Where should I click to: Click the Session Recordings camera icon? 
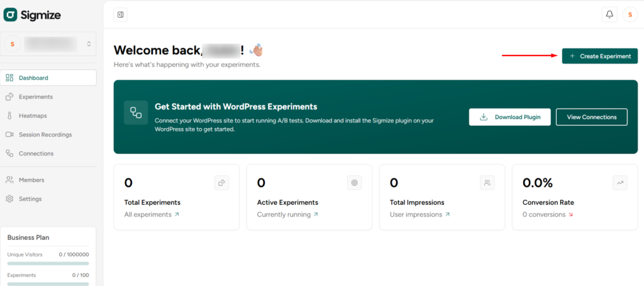coord(9,135)
